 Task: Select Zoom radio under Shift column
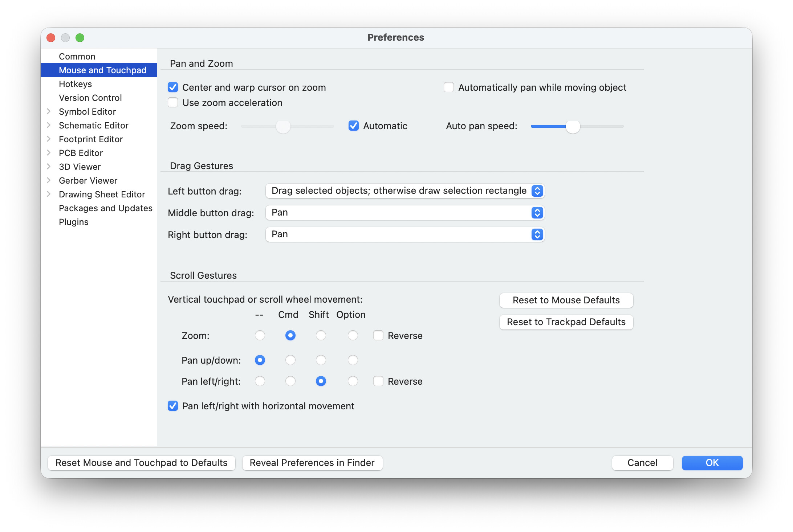point(321,335)
